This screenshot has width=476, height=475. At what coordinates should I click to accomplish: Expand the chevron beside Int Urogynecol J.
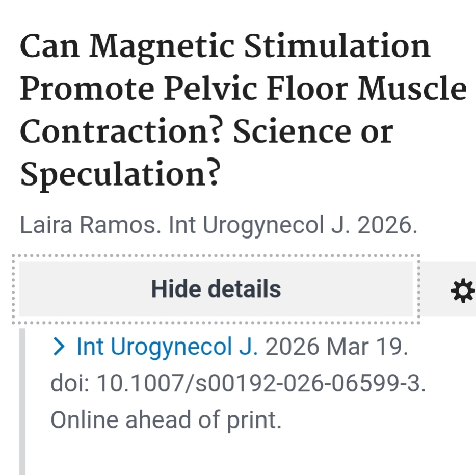pos(59,347)
